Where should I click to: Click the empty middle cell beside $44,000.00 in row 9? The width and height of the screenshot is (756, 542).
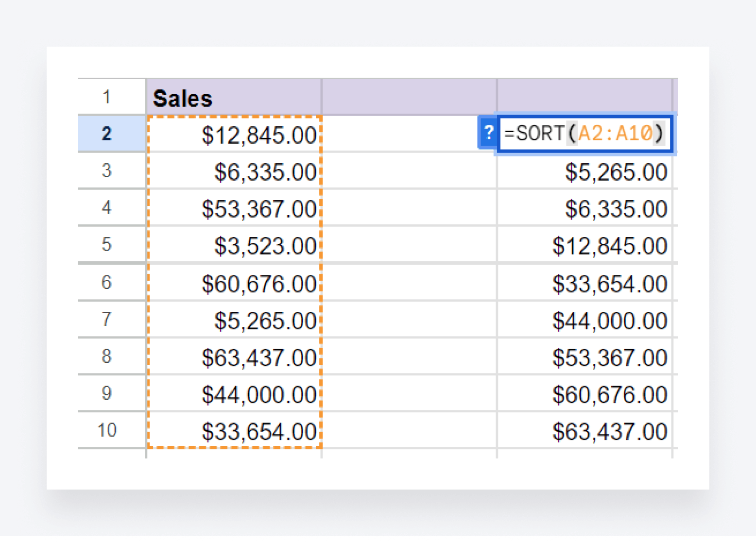coord(409,393)
